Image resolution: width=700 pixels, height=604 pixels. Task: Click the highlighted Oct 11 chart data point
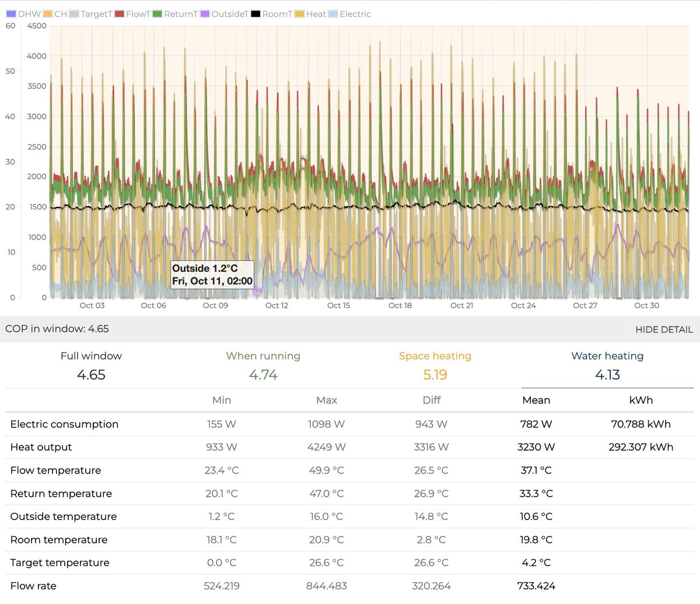pos(257,292)
